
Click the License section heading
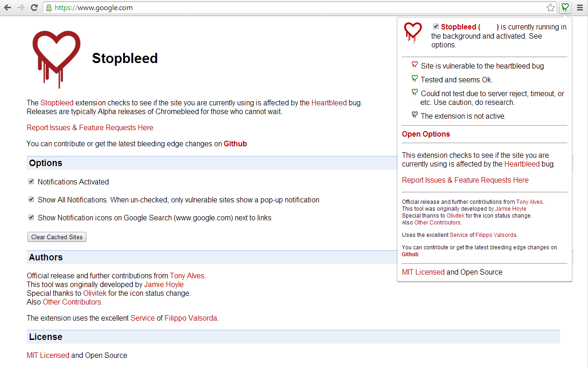click(x=45, y=337)
